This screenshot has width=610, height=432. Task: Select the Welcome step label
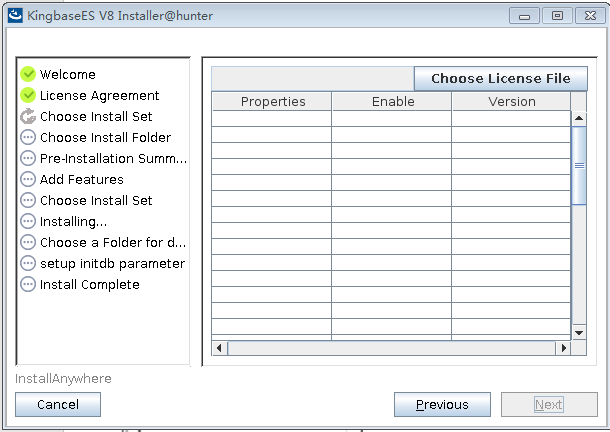[x=68, y=74]
